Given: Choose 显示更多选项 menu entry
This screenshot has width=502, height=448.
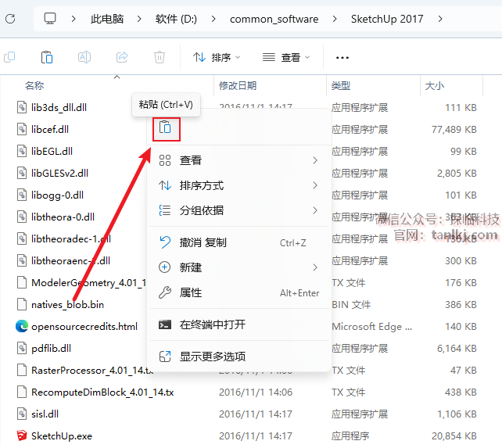Looking at the screenshot, I should tap(238, 357).
